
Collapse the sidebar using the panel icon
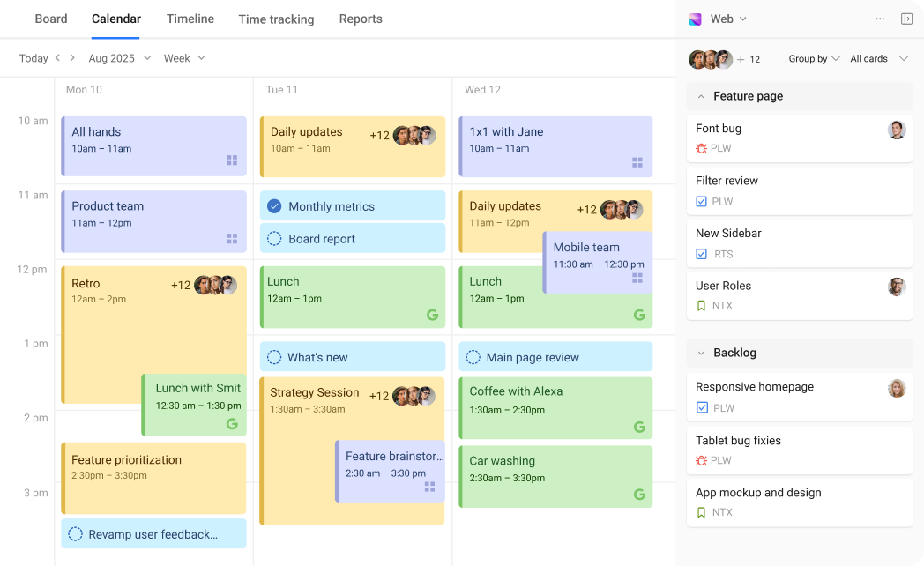point(905,19)
